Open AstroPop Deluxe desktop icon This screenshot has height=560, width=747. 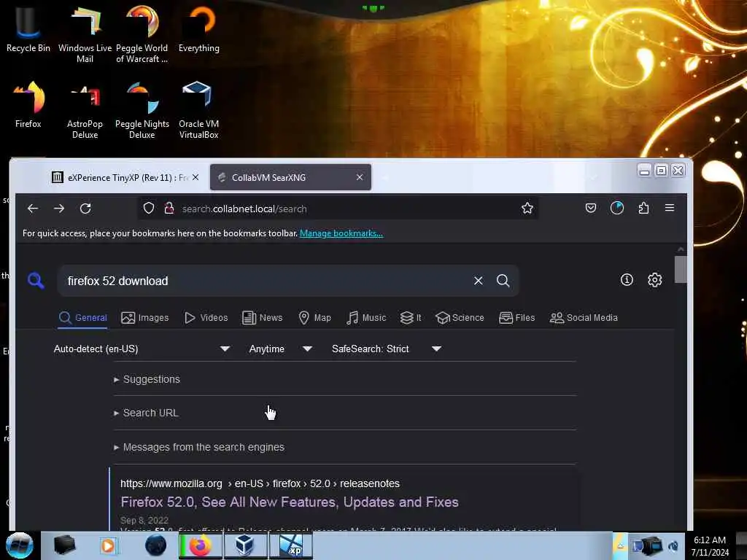85,109
